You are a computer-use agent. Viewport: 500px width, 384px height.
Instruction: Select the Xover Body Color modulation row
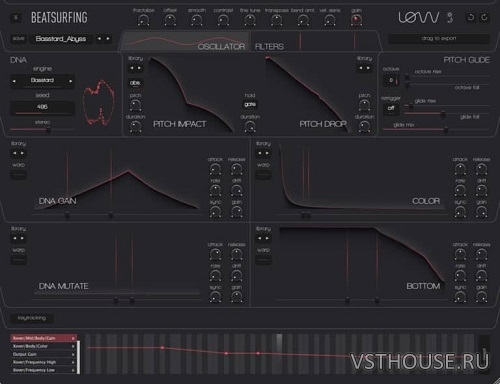[x=44, y=346]
